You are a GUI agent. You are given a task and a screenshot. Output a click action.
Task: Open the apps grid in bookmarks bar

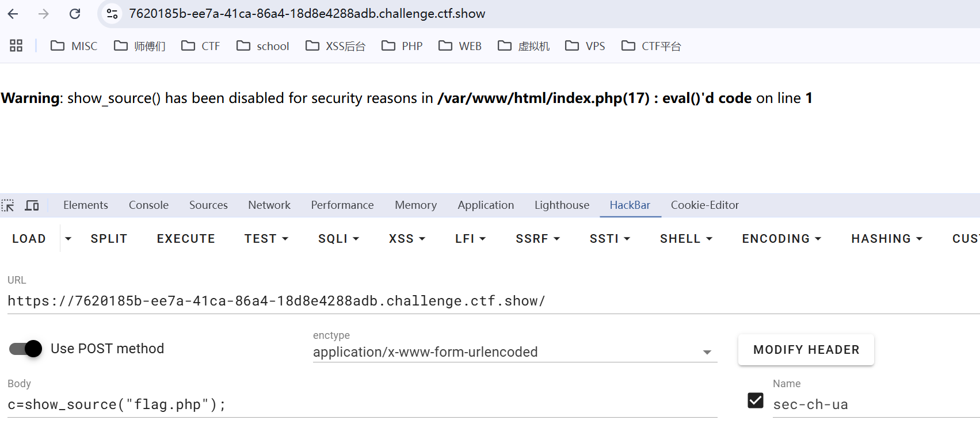16,46
